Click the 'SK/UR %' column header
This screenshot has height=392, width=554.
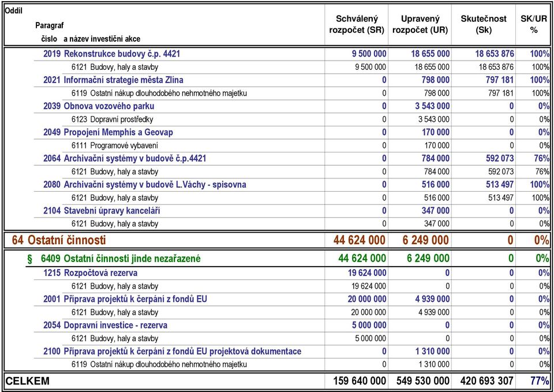pos(533,24)
